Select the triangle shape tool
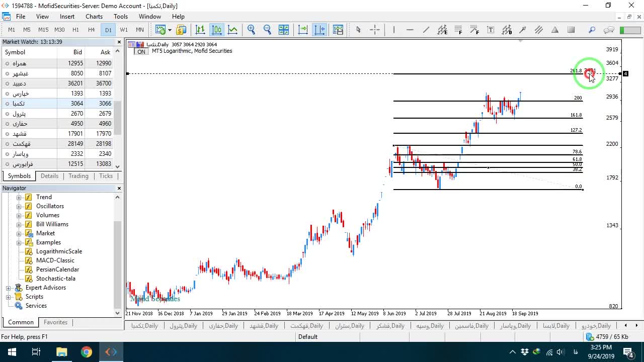Image resolution: width=644 pixels, height=362 pixels. tap(555, 30)
